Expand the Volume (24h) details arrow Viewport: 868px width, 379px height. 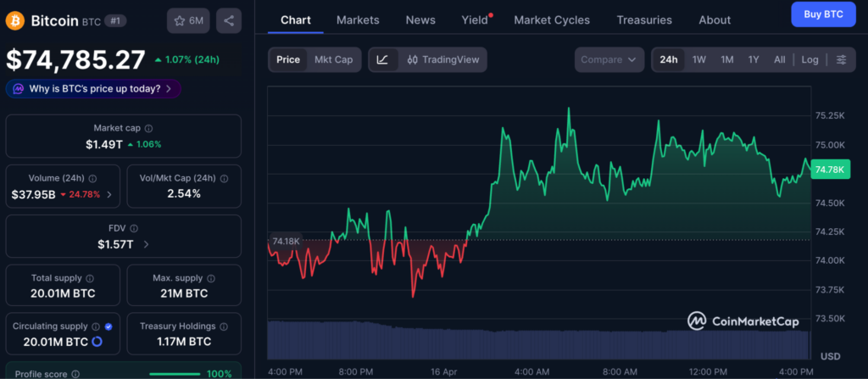108,194
